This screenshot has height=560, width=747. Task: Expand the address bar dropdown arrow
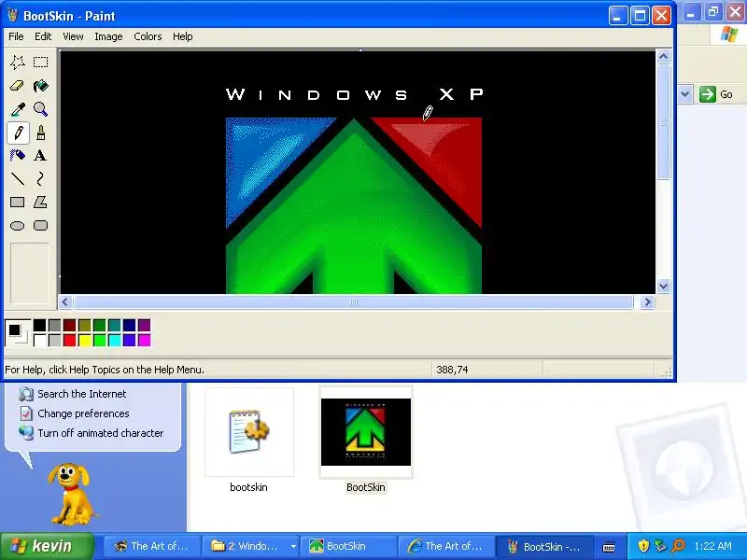[x=685, y=94]
